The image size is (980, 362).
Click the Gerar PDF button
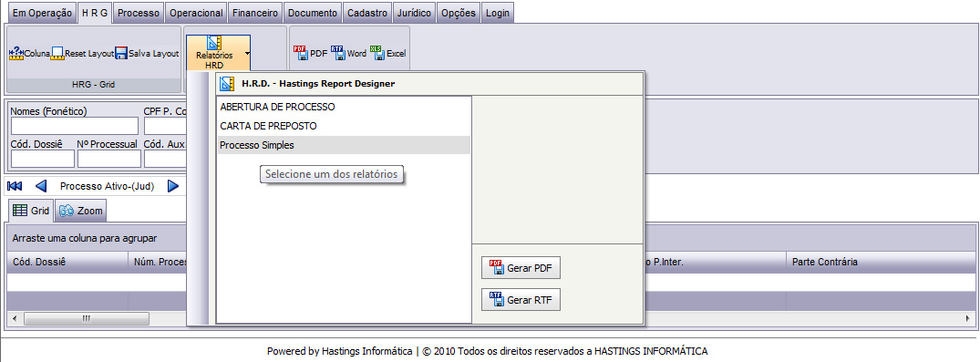(521, 267)
